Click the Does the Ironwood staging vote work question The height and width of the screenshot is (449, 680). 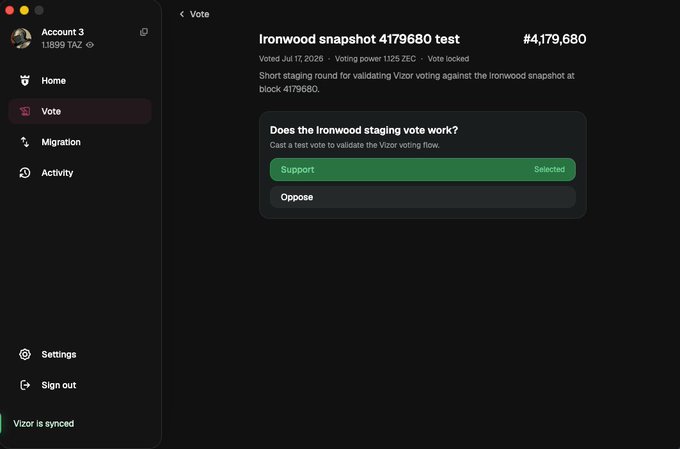pyautogui.click(x=363, y=130)
